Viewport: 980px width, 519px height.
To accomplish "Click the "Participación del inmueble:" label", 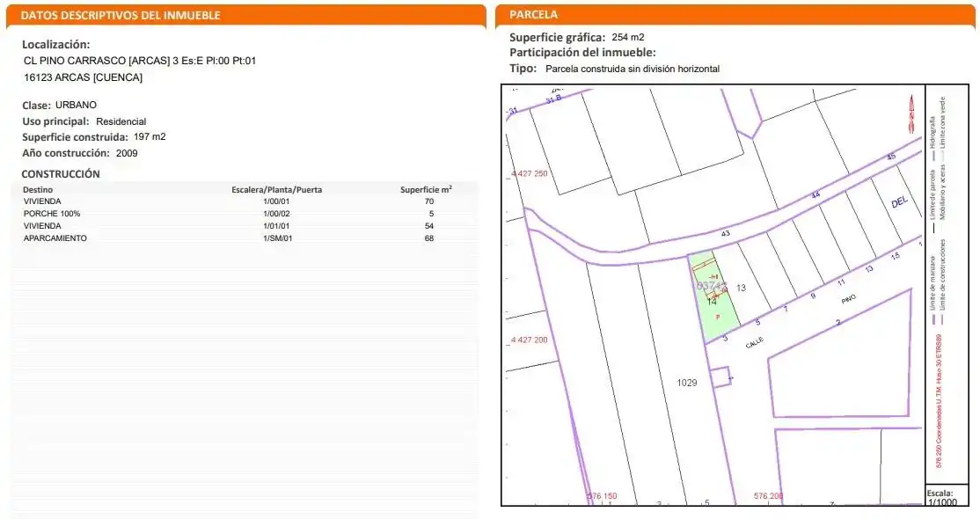I will 582,53.
